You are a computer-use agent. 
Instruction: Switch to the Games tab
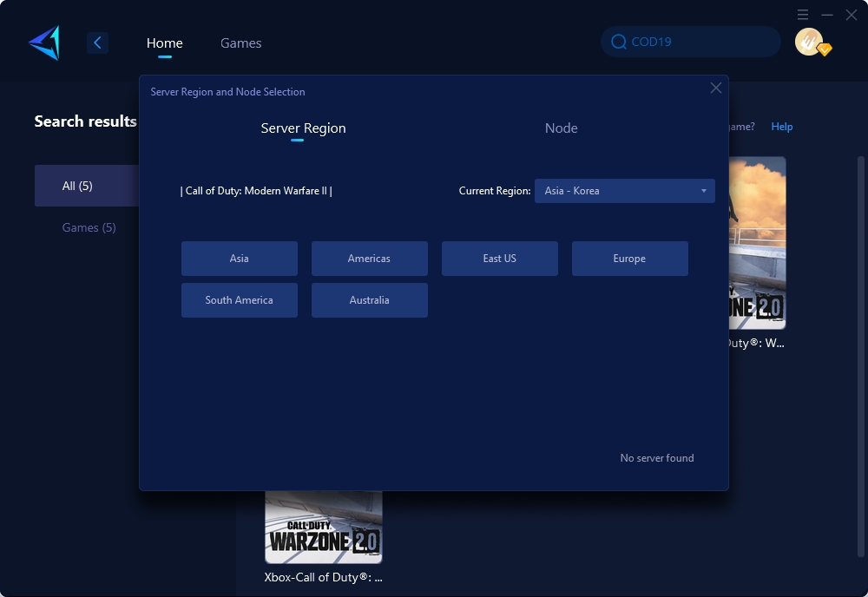pos(240,43)
